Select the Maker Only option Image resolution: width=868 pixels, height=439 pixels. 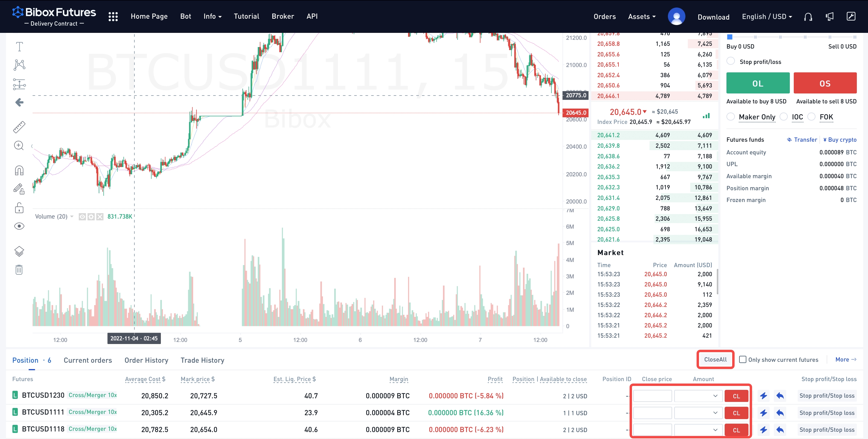731,117
